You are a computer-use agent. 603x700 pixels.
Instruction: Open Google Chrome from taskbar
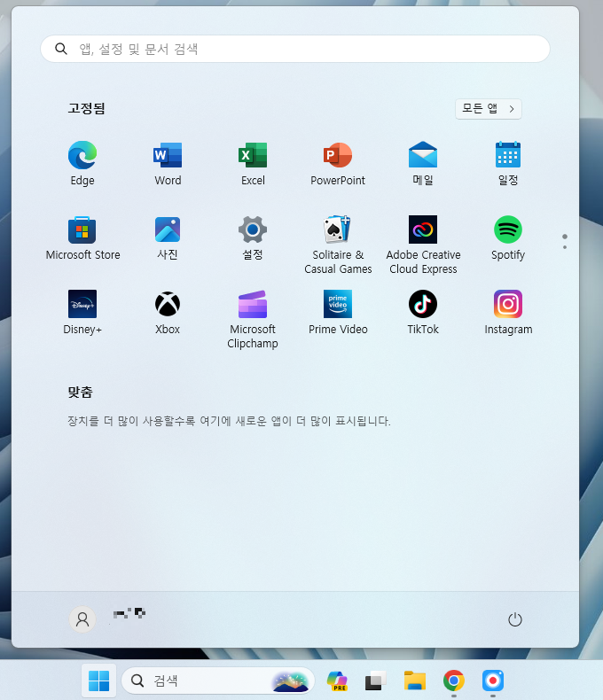point(454,681)
